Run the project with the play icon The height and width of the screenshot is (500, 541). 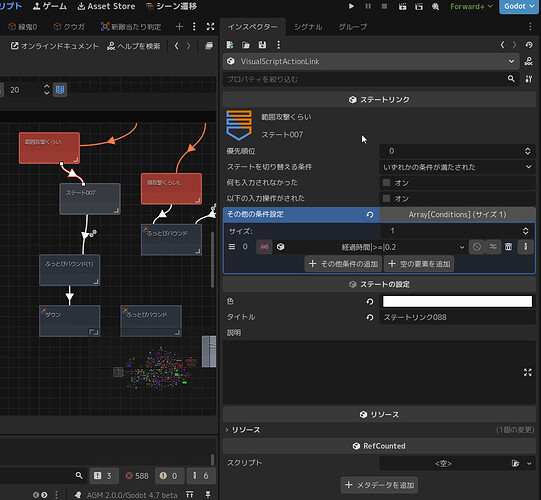pos(351,6)
